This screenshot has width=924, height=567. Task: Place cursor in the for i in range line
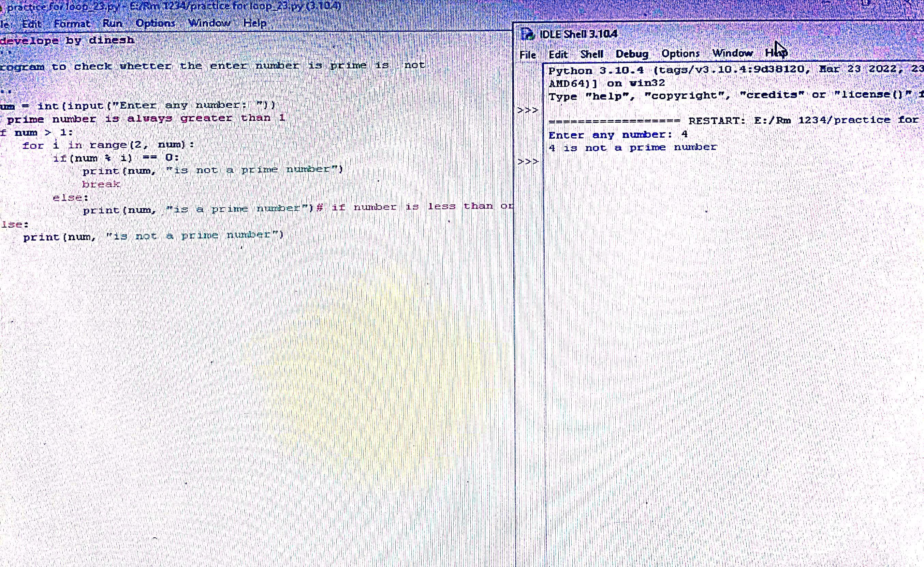[108, 145]
